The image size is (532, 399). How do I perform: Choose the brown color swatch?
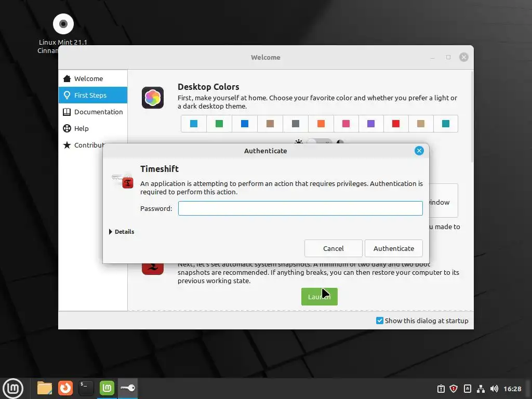point(270,124)
